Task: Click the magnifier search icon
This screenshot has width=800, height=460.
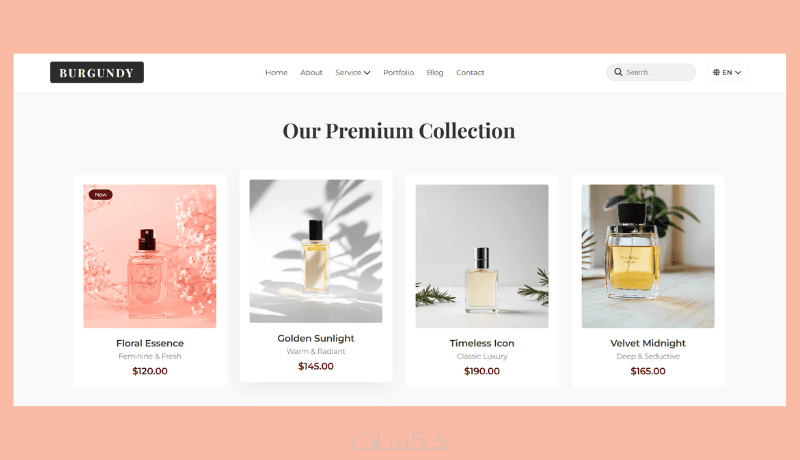Action: pos(618,72)
